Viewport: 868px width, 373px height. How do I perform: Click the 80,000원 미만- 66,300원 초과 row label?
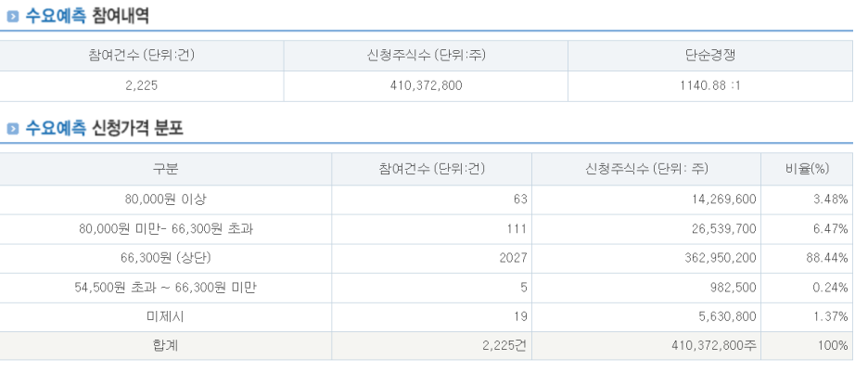(165, 229)
